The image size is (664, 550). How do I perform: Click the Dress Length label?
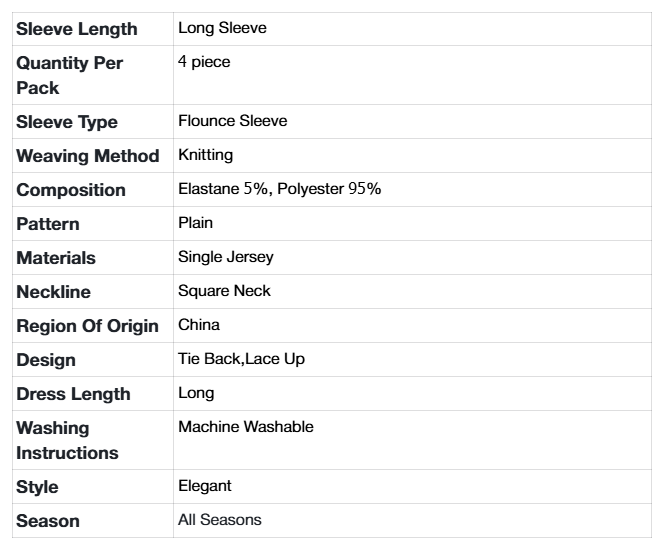73,394
